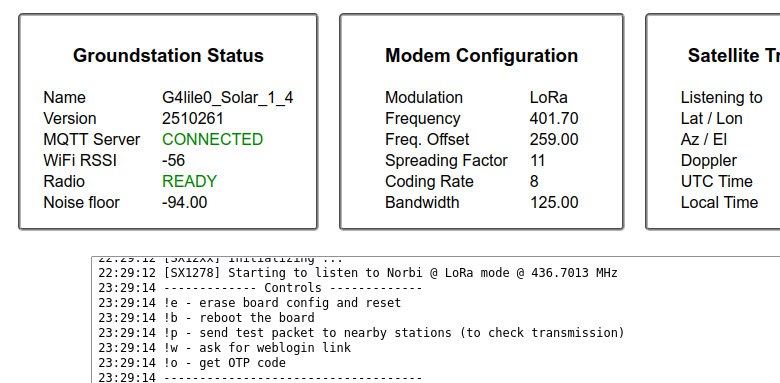The image size is (780, 383).
Task: Click the Radio label
Action: 64,181
